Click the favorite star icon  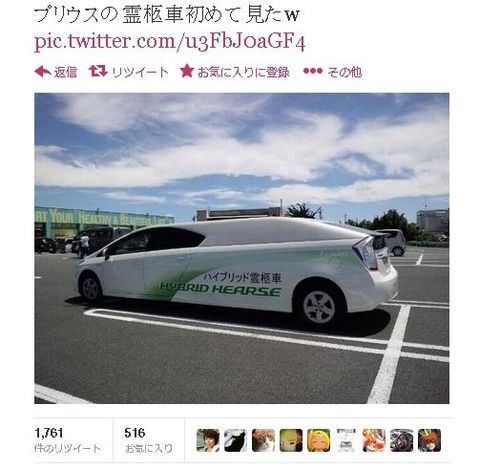pos(187,71)
